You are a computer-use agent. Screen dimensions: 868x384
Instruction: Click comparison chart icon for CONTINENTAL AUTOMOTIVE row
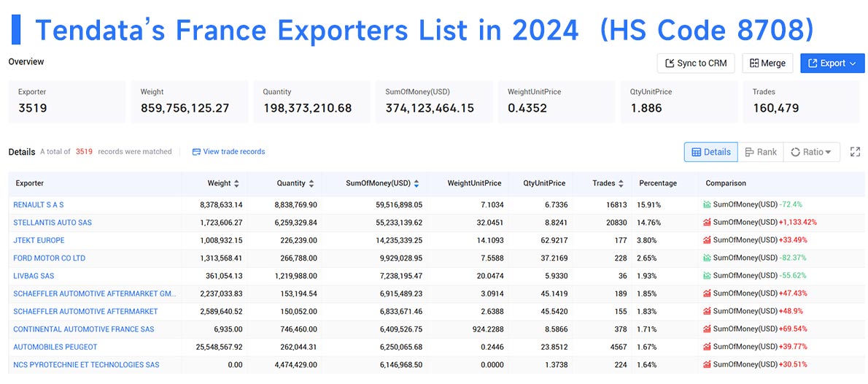707,329
